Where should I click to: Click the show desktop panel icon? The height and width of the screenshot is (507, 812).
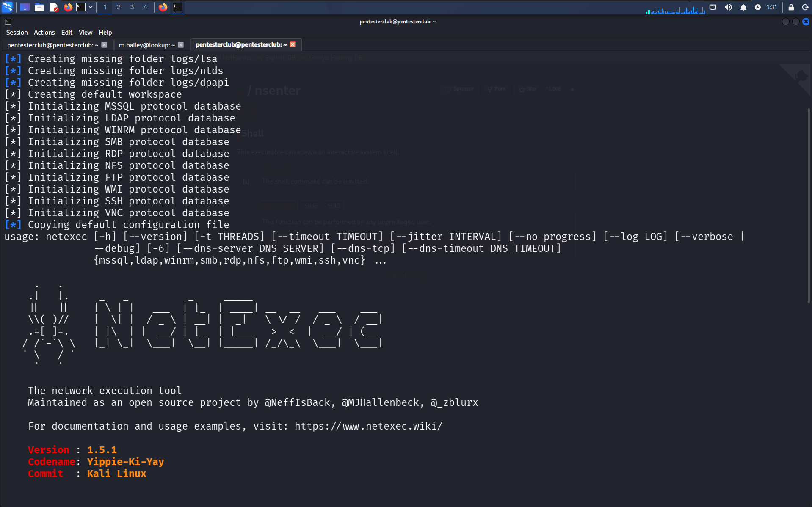point(25,7)
